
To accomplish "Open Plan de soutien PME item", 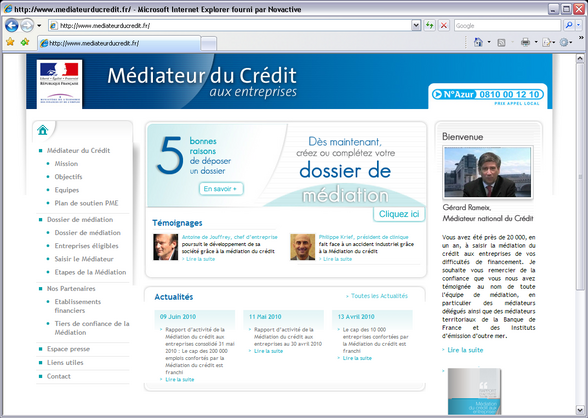I will (86, 203).
